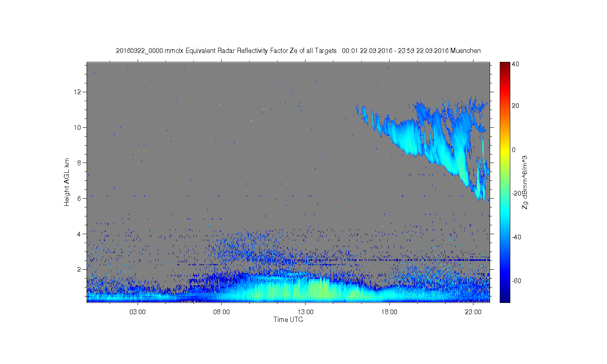Click the colorbar value 40
Viewport: 607px width, 364px height.
(516, 64)
